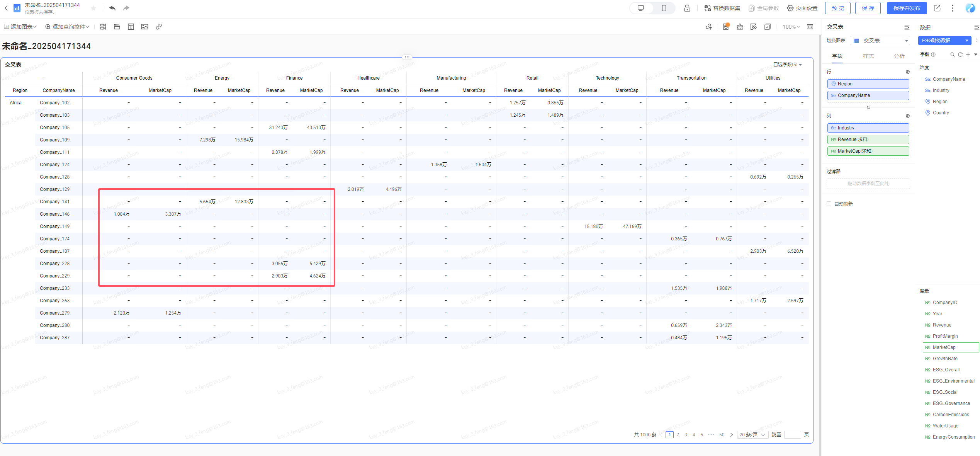Click the hidden charts eye icon
The width and height of the screenshot is (980, 456).
[x=754, y=27]
